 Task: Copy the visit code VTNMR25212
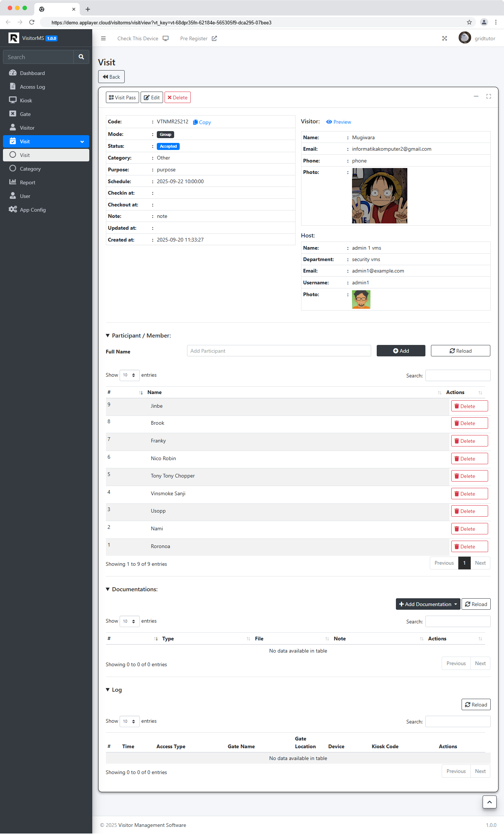(x=202, y=122)
